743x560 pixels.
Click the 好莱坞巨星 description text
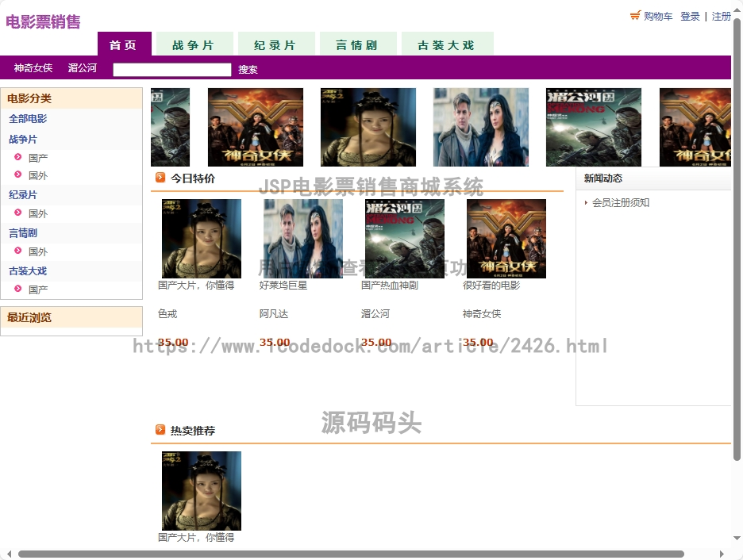[283, 285]
